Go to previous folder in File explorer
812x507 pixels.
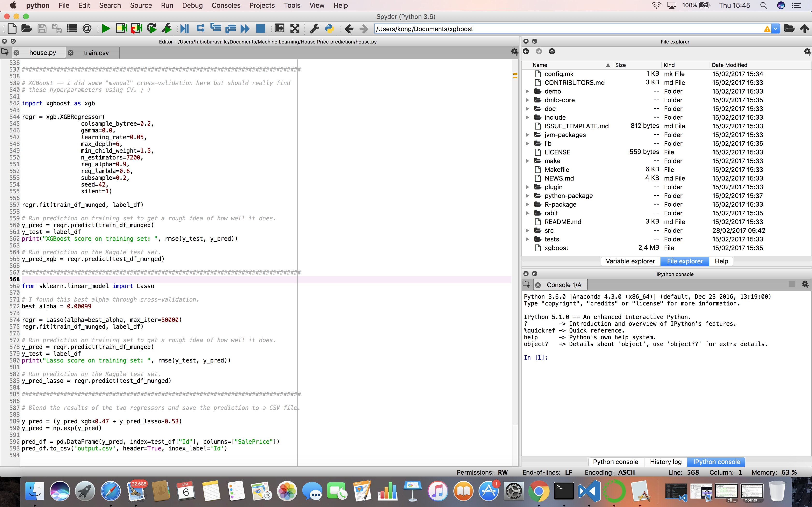coord(526,51)
